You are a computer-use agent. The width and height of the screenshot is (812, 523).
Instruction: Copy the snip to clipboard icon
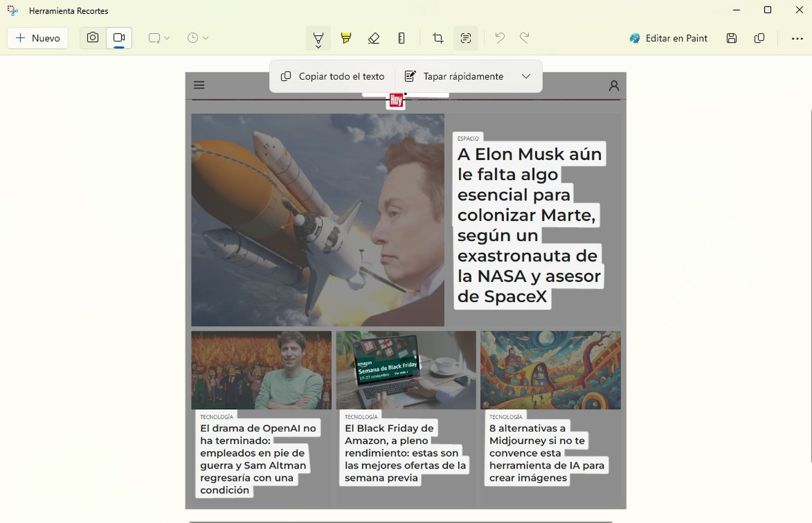[x=759, y=38]
